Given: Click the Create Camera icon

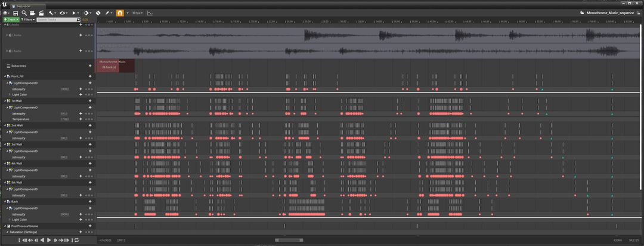Looking at the screenshot, I should [33, 13].
